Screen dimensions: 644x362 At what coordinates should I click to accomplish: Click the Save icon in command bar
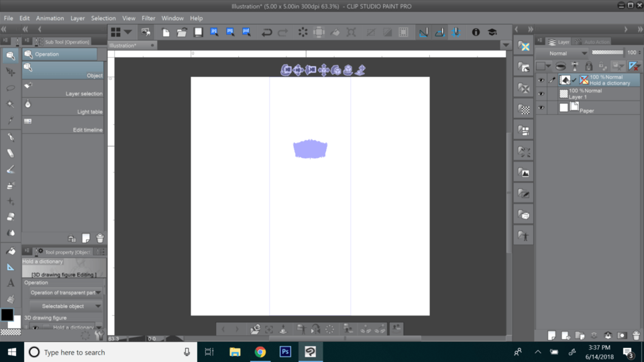pos(198,32)
